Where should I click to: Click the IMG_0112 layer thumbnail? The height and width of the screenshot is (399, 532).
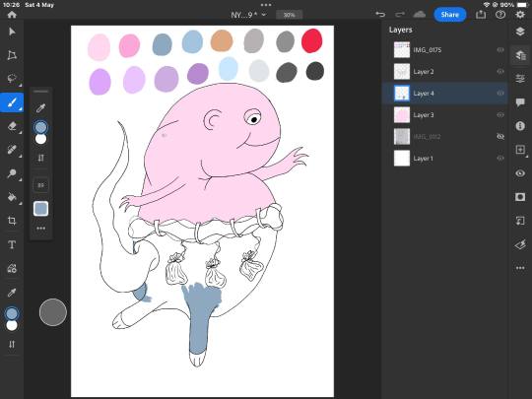click(402, 137)
